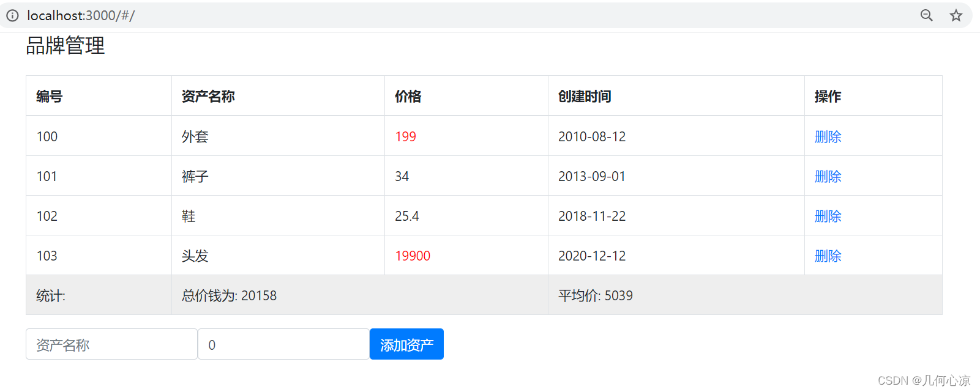Focus the 资产名称 text input
This screenshot has width=980, height=392.
pos(111,344)
